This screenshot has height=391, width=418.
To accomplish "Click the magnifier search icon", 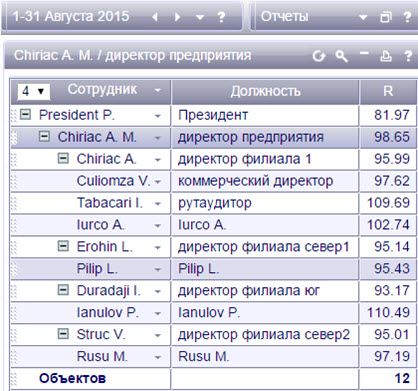I will click(x=342, y=56).
